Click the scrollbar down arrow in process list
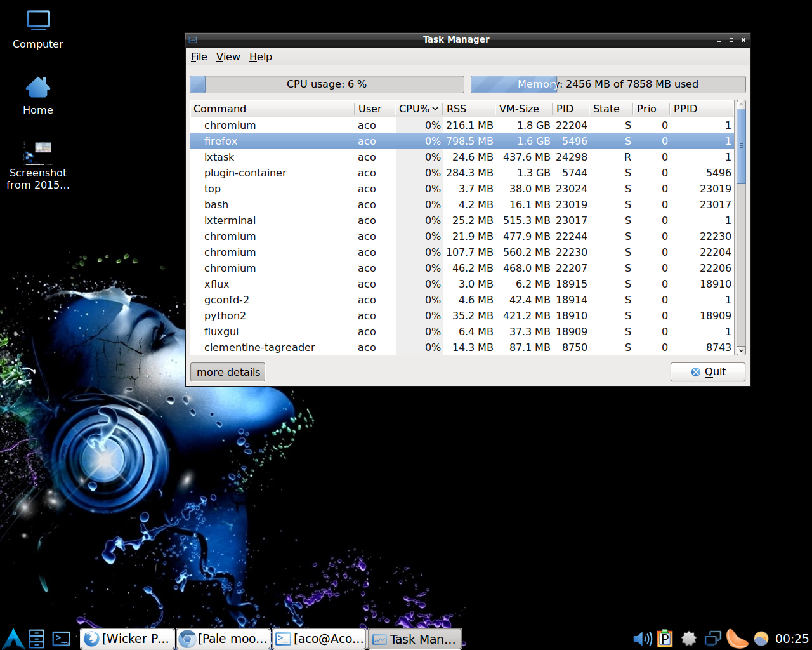812x650 pixels. click(x=741, y=350)
